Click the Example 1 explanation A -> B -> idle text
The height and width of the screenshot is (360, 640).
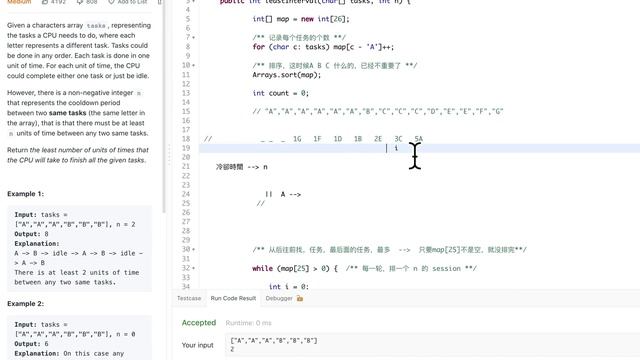[78, 258]
